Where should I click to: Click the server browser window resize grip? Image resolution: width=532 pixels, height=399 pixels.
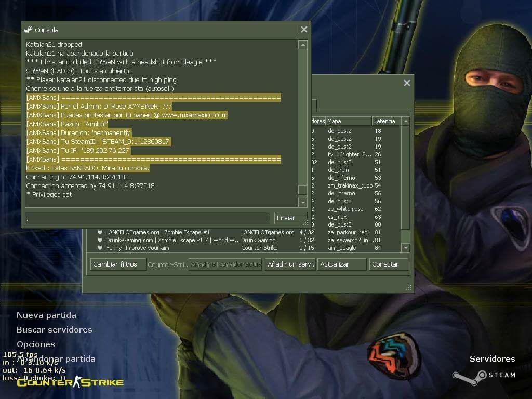408,288
